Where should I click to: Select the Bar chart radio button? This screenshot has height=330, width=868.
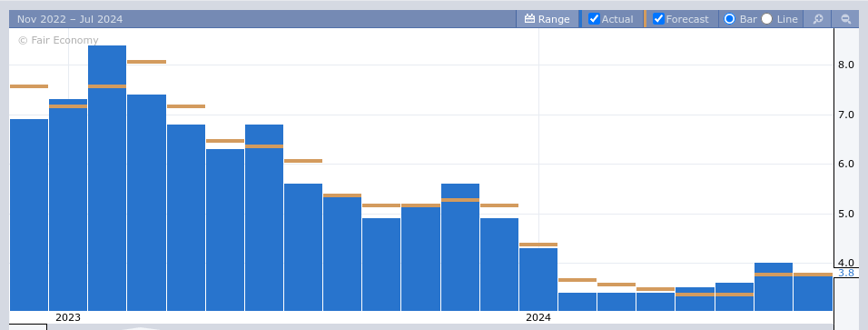click(730, 19)
